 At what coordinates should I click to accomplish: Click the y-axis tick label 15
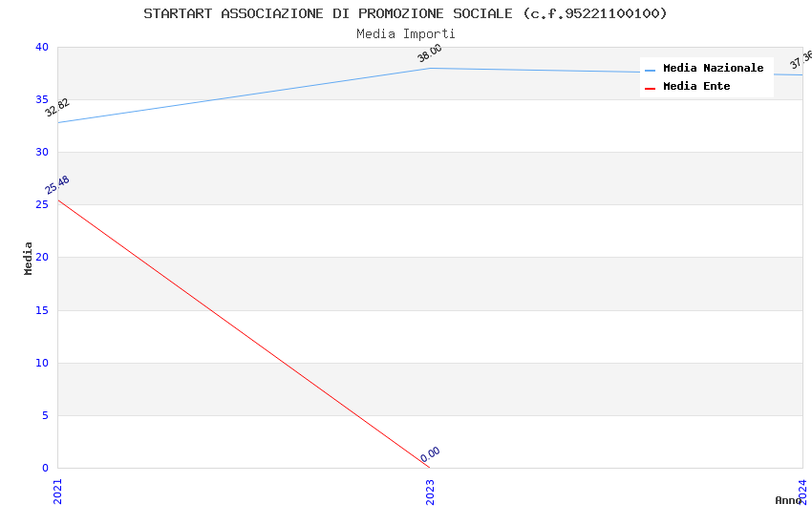click(42, 310)
